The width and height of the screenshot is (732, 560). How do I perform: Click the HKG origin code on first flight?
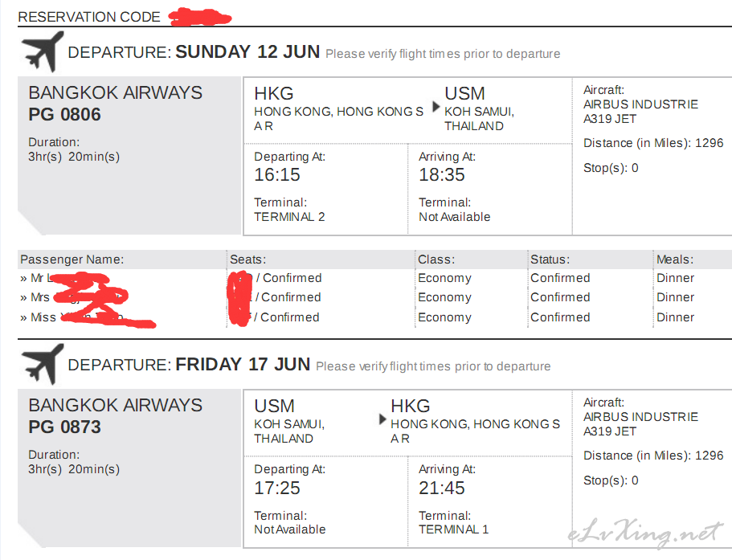pyautogui.click(x=274, y=94)
